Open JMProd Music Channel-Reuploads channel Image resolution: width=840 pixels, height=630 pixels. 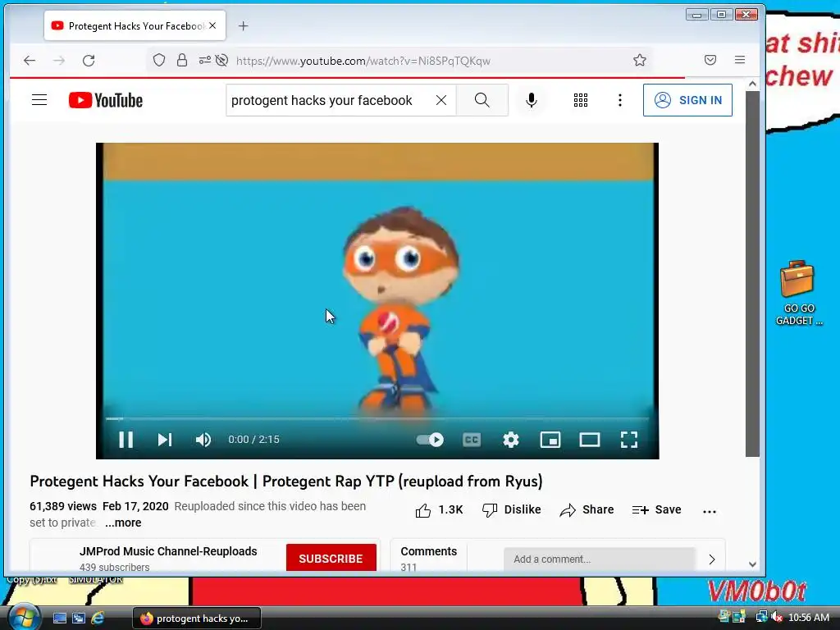168,551
